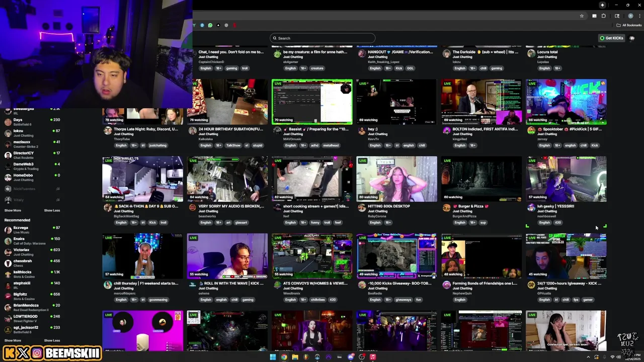Click kingpilled channel avatar icon

pyautogui.click(x=446, y=131)
